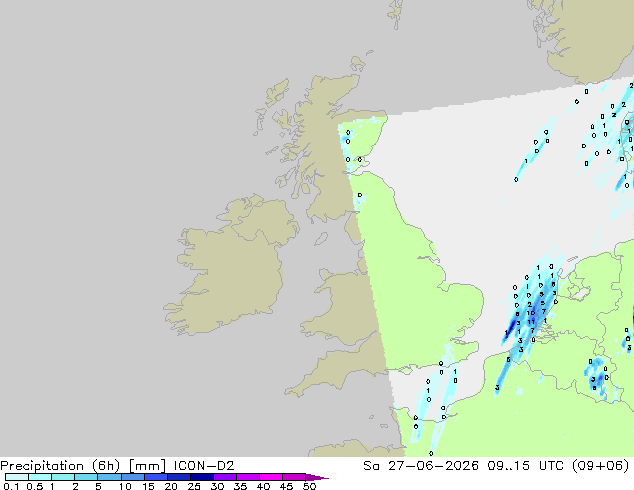Screen dimensions: 634x490
Task: Pick the 10–15 mm blue legend swatch
Action: click(x=132, y=477)
